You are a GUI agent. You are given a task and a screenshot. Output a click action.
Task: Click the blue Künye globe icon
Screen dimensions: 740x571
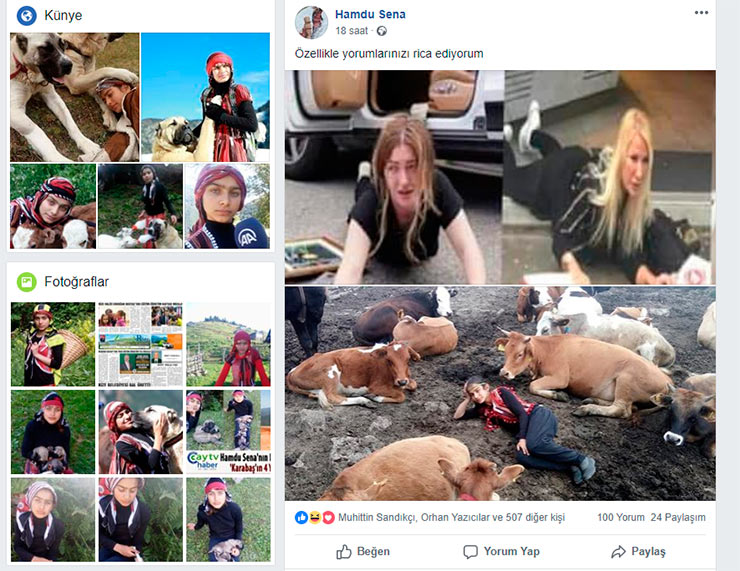click(26, 15)
